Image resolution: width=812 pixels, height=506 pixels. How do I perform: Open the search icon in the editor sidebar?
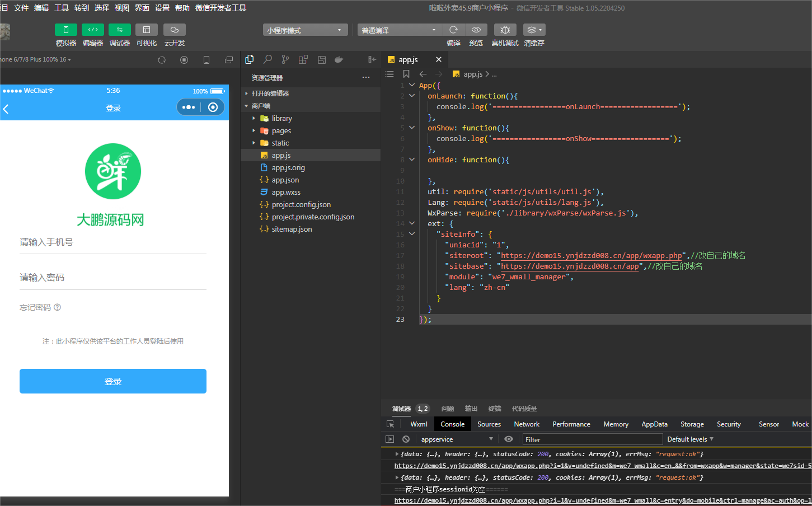(x=267, y=59)
